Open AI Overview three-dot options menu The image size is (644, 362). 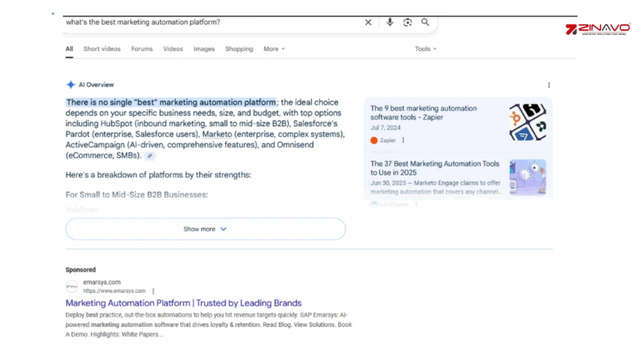548,85
